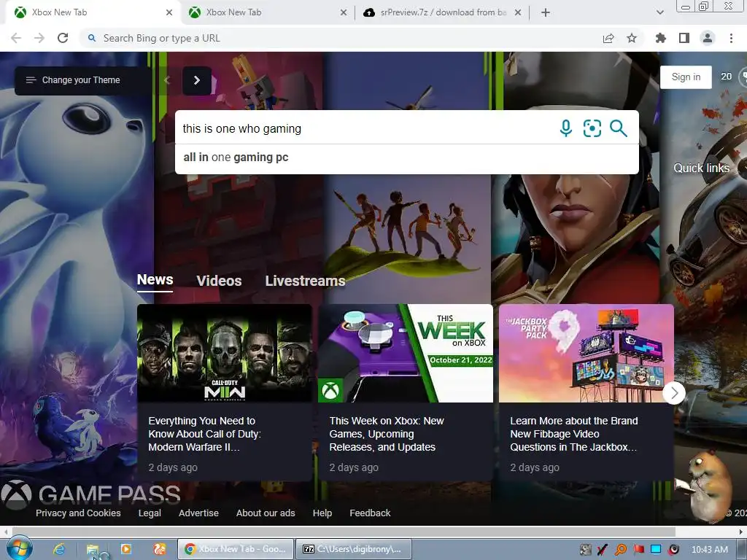
Task: Open the Call of Duty MWII thumbnail
Action: (225, 354)
